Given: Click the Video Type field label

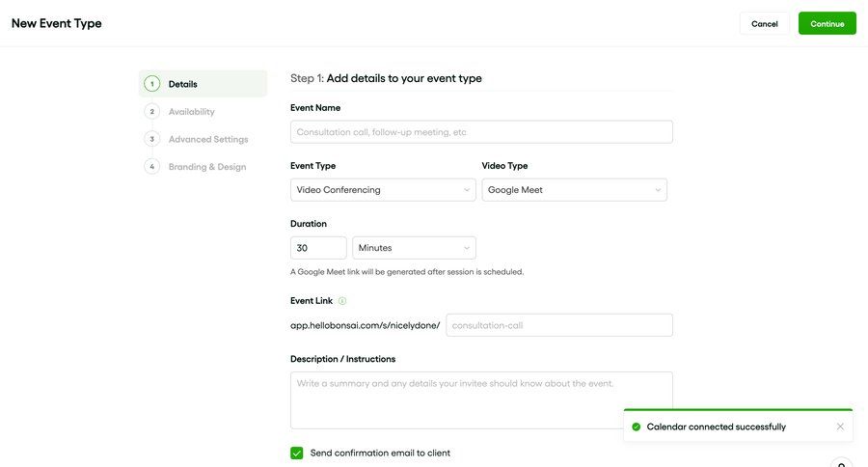Looking at the screenshot, I should click(504, 166).
